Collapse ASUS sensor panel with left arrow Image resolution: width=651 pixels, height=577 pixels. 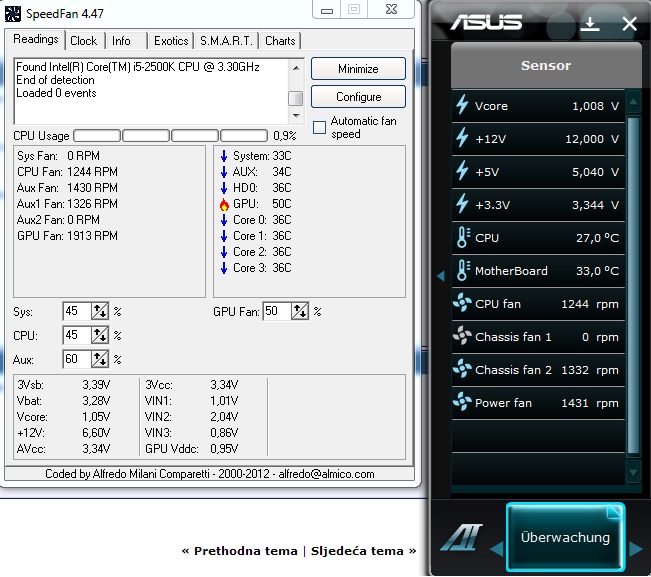pos(439,275)
